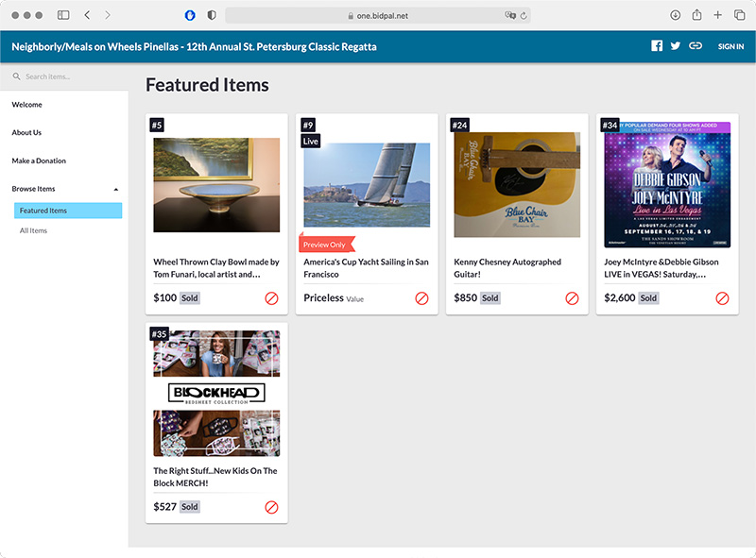Viewport: 756px width, 558px height.
Task: Open America's Cup Yacht Sailing title
Action: pyautogui.click(x=366, y=268)
